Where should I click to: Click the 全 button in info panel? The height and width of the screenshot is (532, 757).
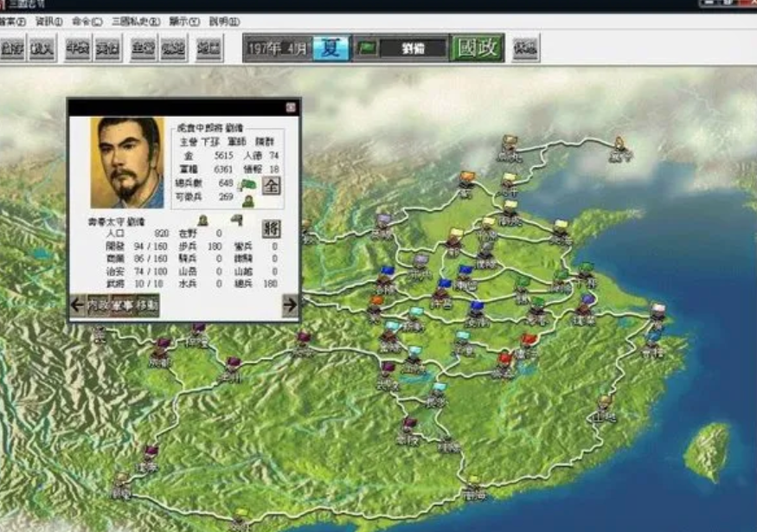(271, 185)
